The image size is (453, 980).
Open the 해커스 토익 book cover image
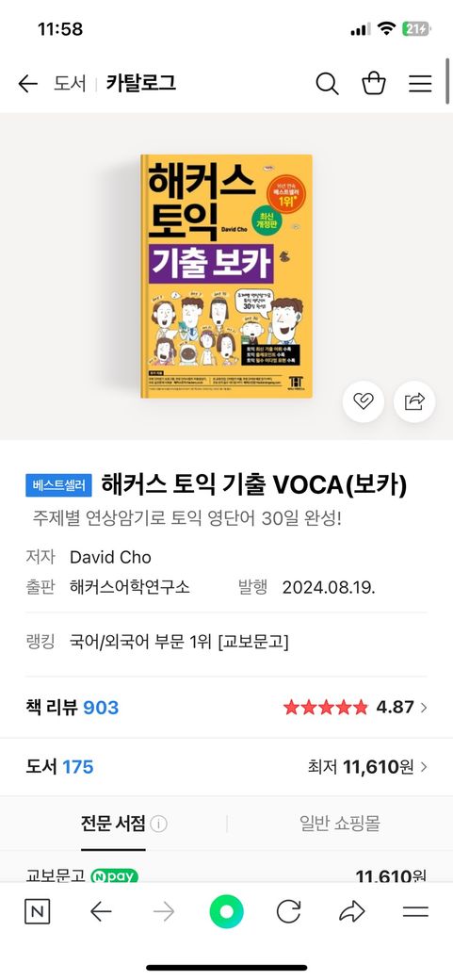click(226, 276)
